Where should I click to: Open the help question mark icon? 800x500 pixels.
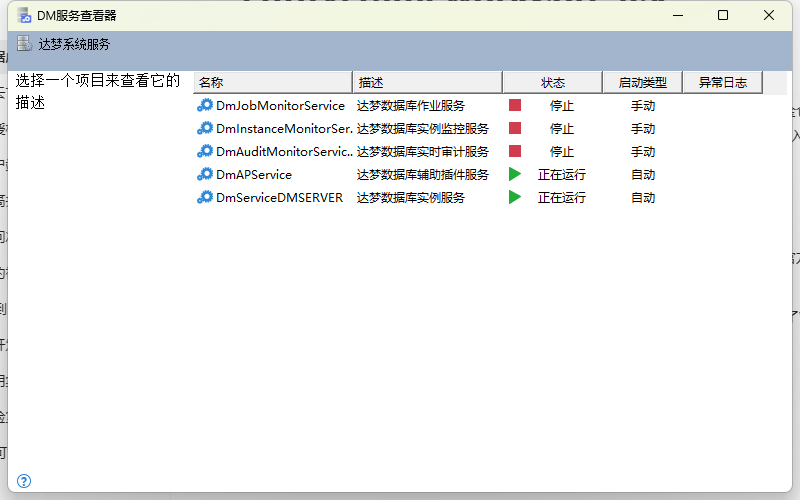point(24,481)
